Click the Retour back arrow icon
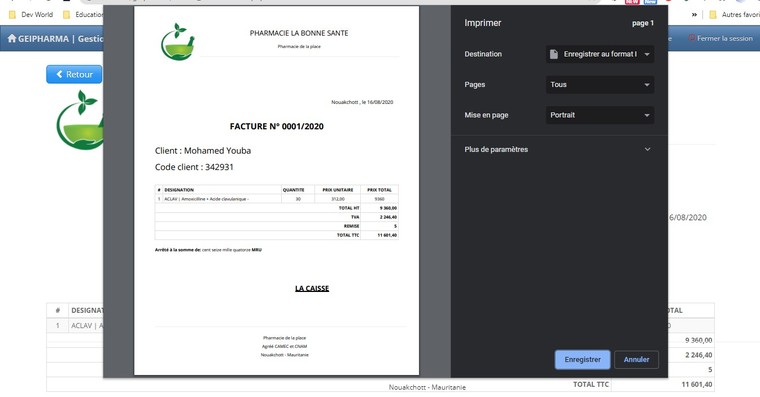This screenshot has height=397, width=760. click(60, 74)
